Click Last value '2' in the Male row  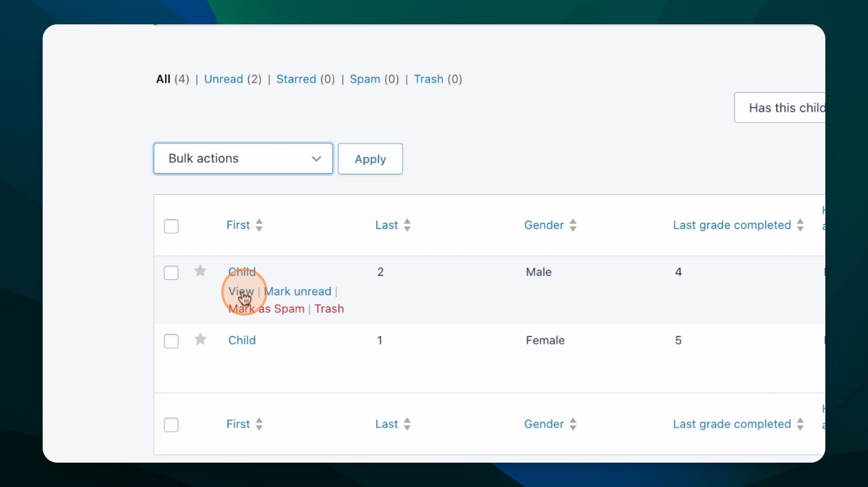[381, 272]
